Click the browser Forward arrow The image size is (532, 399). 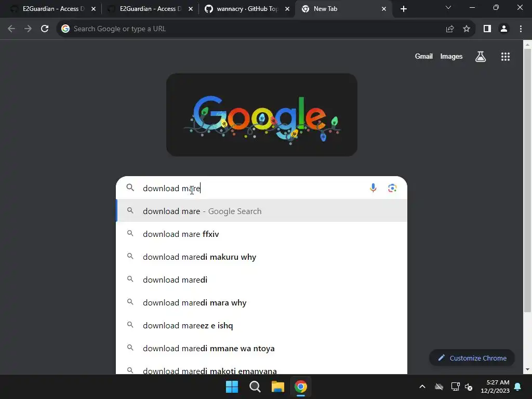(28, 29)
